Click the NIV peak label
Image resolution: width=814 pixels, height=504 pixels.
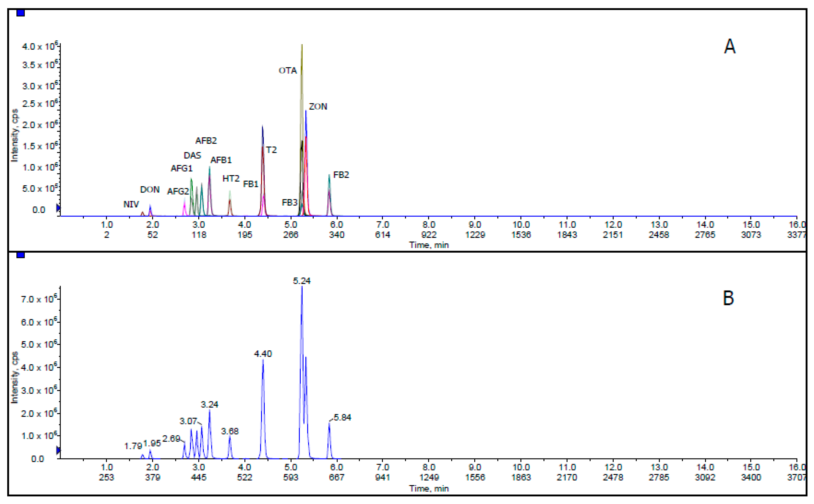tap(131, 204)
